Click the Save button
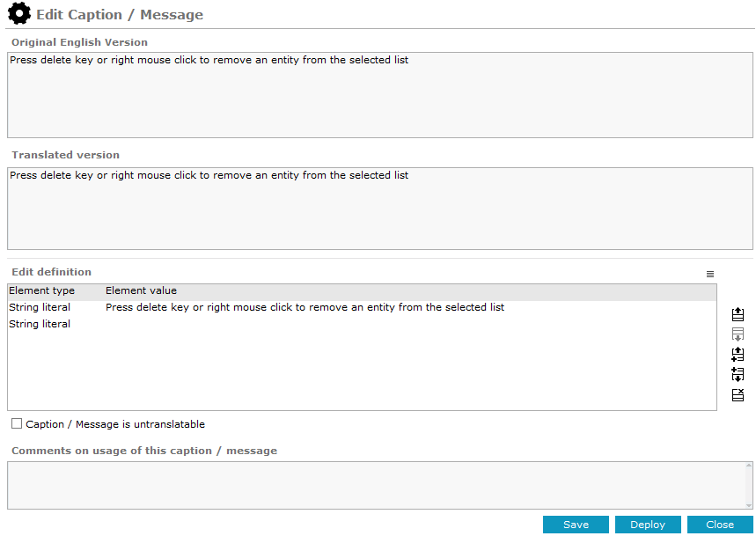Screen dimensions: 756x536 tap(576, 525)
